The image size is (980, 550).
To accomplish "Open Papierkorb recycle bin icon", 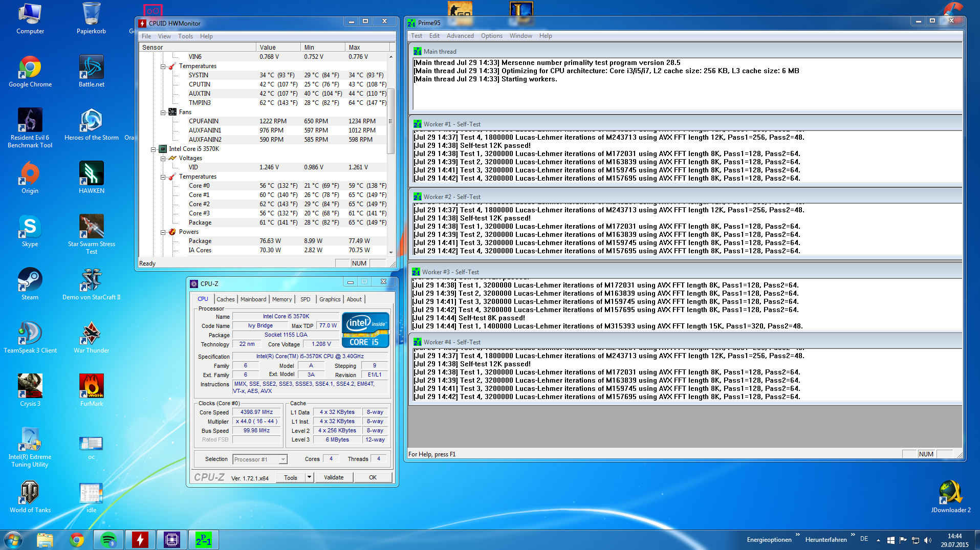I will coord(91,19).
